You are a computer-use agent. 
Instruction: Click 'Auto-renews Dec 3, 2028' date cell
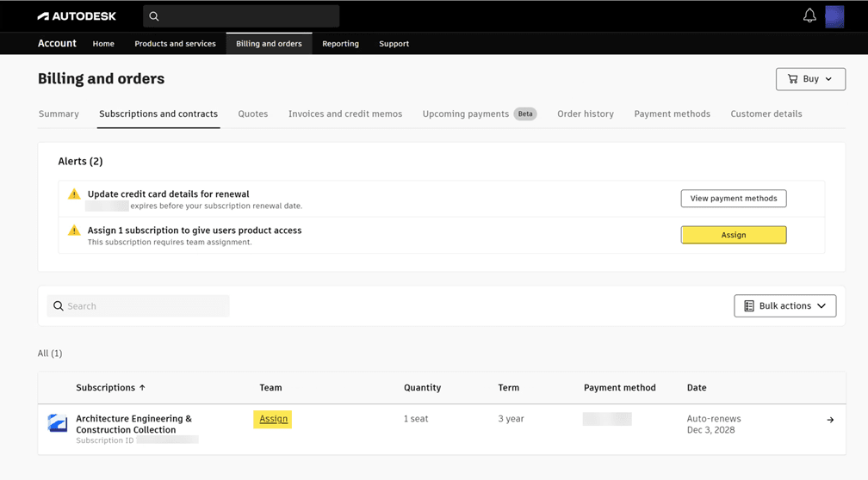click(714, 424)
